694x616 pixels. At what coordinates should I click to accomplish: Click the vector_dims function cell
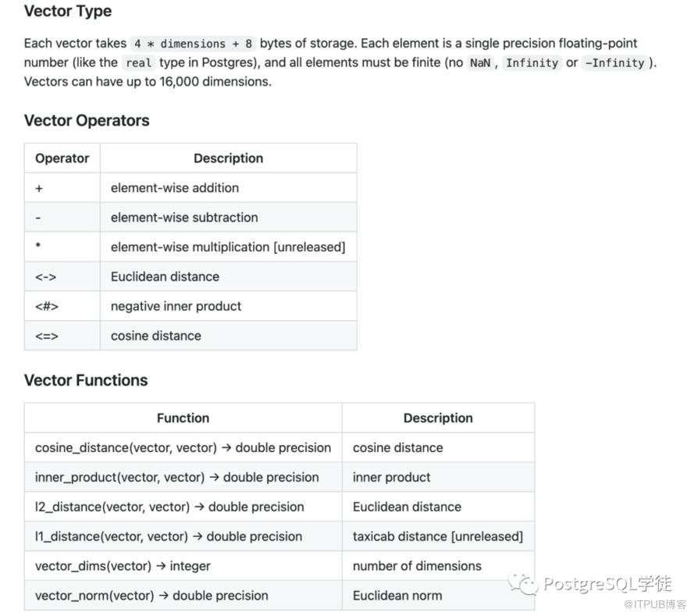coord(123,567)
